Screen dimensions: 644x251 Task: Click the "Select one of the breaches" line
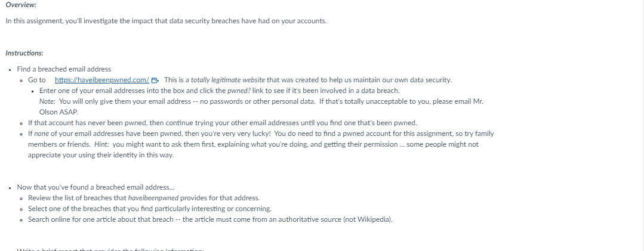pyautogui.click(x=149, y=209)
